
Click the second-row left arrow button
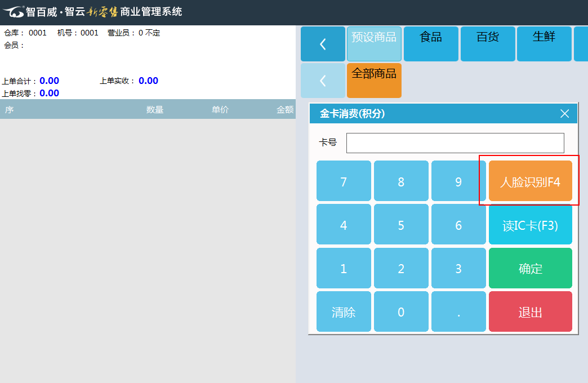coord(323,81)
